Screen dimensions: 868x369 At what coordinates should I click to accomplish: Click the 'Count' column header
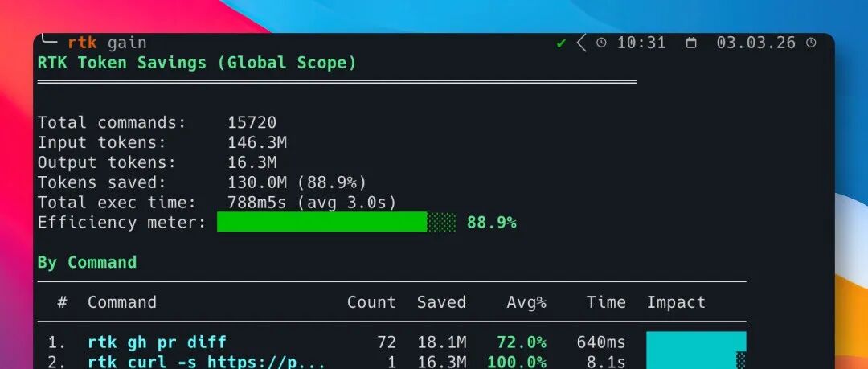tap(371, 302)
